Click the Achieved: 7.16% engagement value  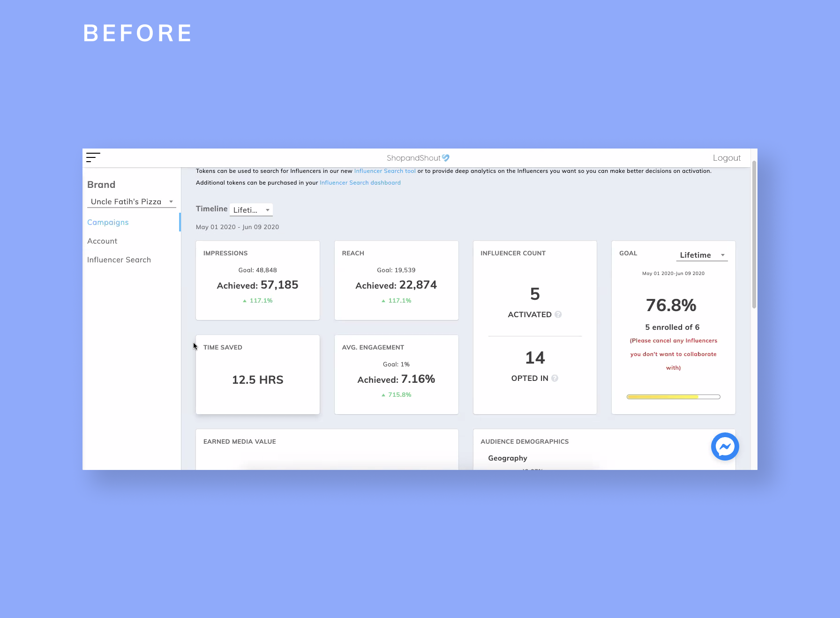[396, 379]
